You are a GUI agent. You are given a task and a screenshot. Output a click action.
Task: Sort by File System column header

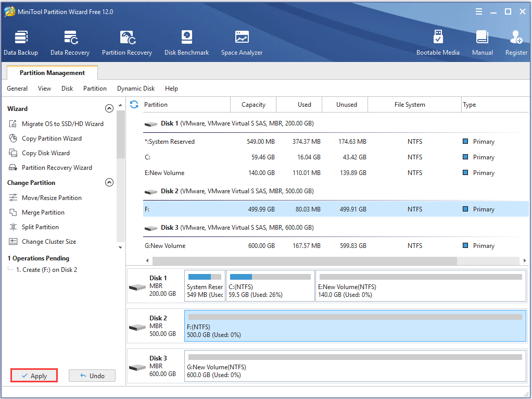414,105
